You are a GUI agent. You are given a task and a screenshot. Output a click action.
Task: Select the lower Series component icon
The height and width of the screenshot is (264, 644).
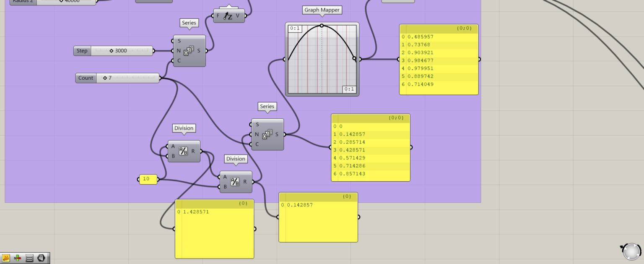pos(267,134)
